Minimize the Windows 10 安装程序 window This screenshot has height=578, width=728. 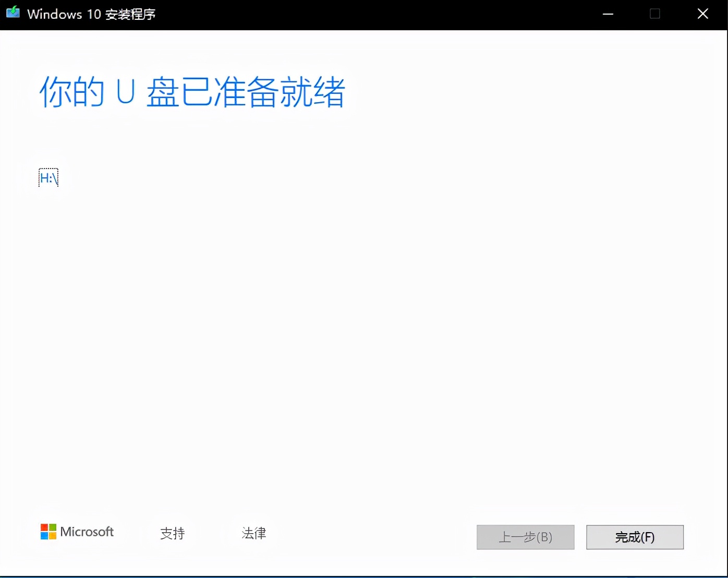(x=608, y=15)
